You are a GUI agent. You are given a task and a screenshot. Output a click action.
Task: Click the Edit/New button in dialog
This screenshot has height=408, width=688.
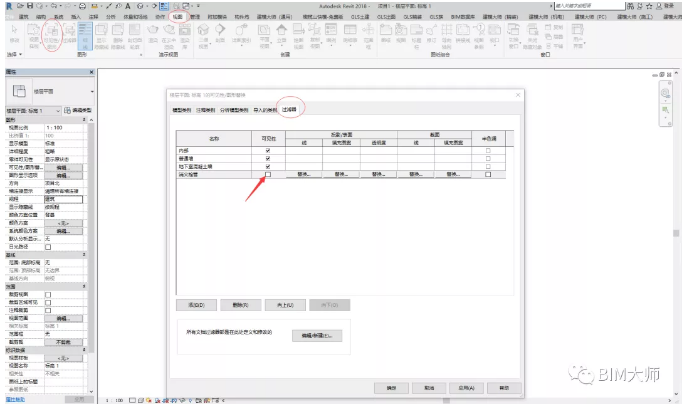click(x=317, y=336)
